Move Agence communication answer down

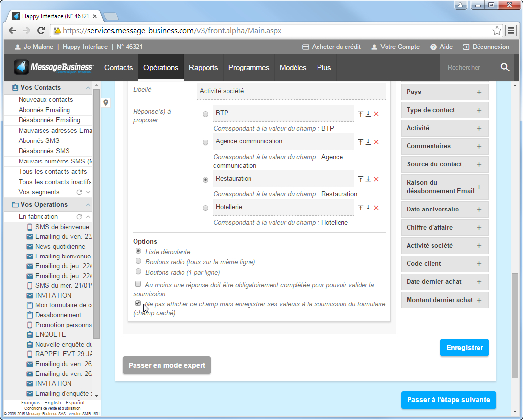pos(368,142)
